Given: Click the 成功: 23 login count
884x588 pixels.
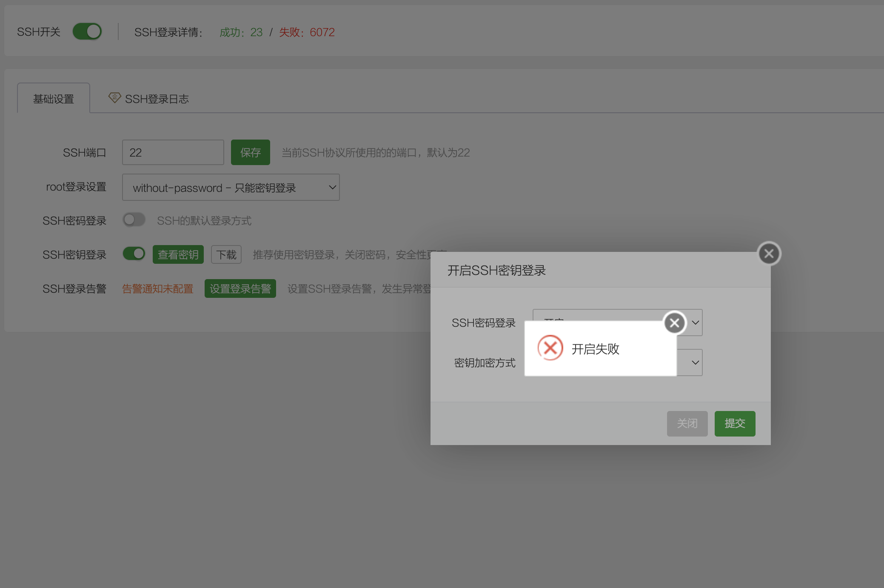Looking at the screenshot, I should [x=241, y=32].
